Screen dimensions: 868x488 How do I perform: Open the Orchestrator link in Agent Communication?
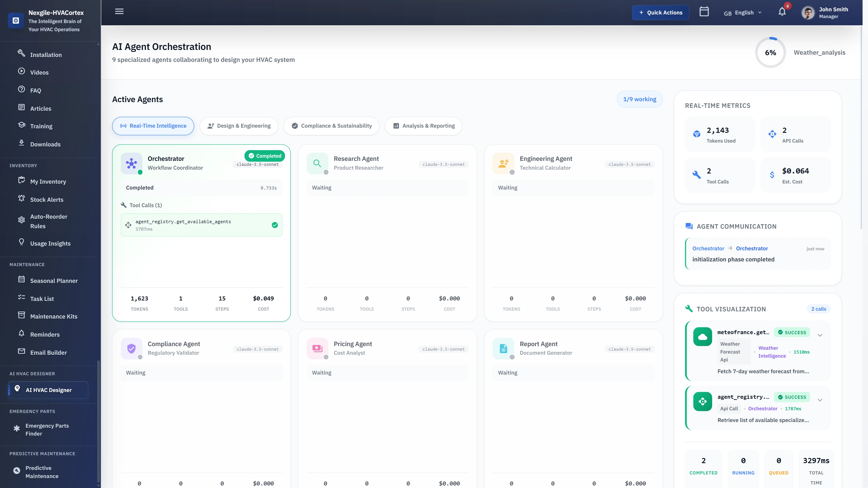click(x=708, y=248)
